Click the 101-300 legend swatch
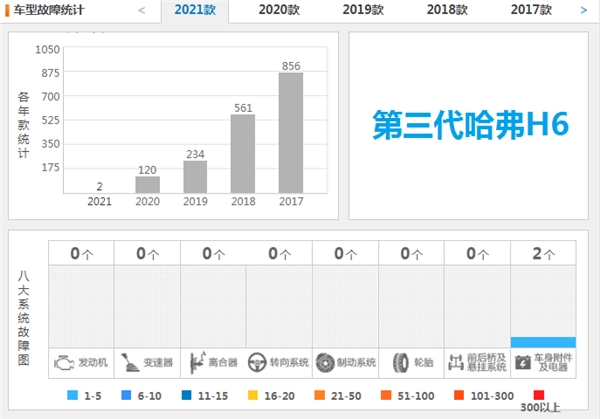The height and width of the screenshot is (419, 600). 459,395
